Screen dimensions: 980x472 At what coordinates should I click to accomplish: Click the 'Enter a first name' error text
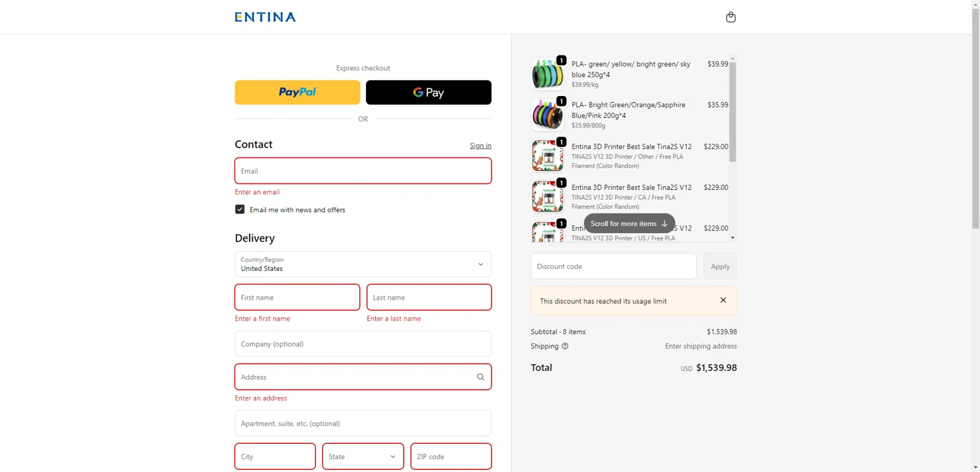pos(262,319)
